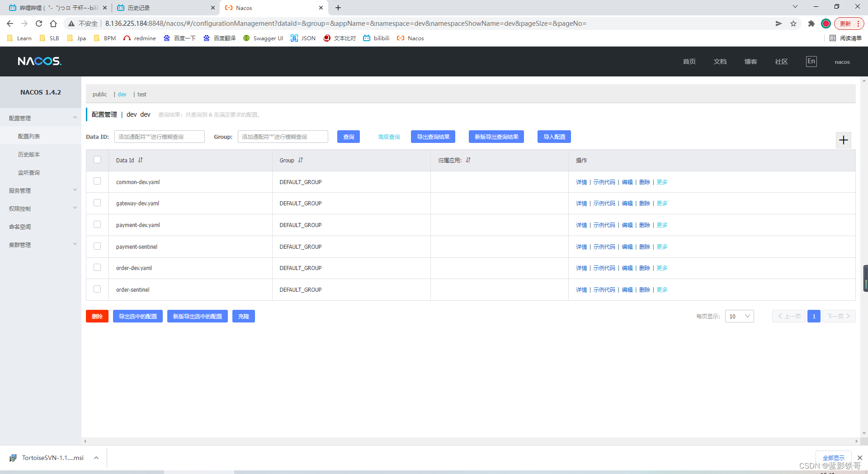Click the 新版导出查询结果 button
The image size is (868, 474).
point(496,137)
